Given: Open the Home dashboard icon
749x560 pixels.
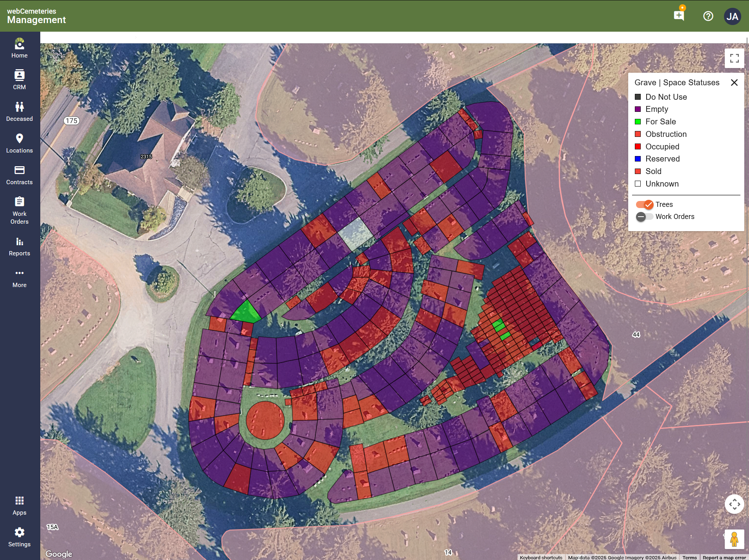Looking at the screenshot, I should click(20, 48).
